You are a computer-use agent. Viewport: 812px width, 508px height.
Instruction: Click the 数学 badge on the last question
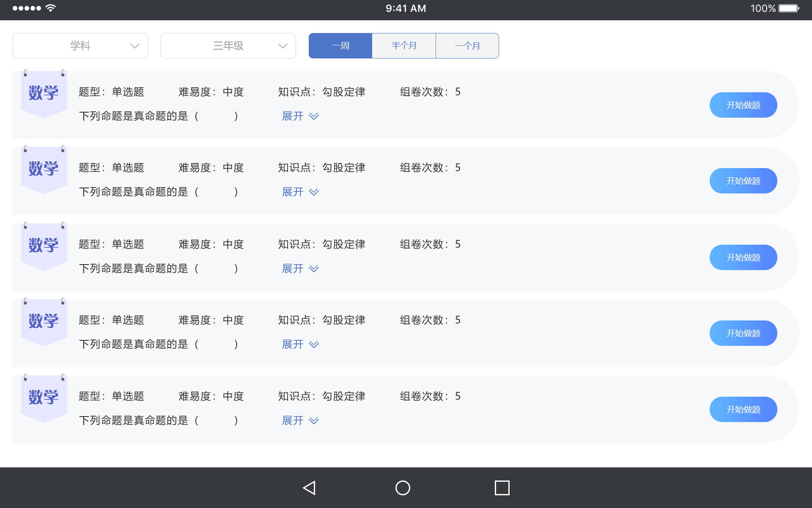click(x=44, y=398)
